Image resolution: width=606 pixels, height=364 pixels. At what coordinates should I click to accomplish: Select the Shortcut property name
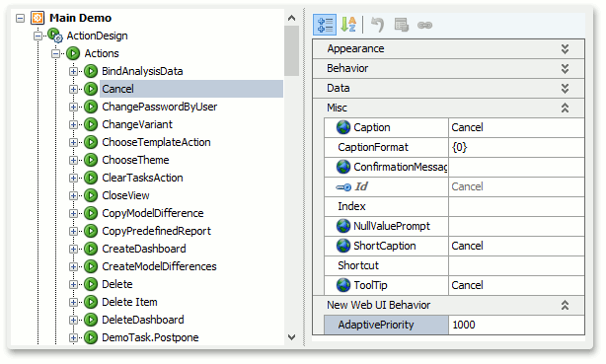pos(358,265)
